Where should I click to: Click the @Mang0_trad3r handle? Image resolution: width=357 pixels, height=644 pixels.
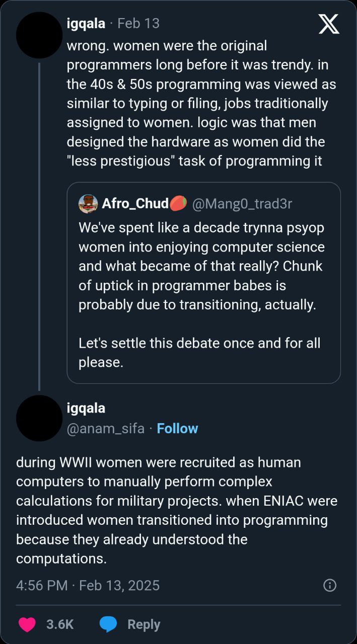point(242,203)
